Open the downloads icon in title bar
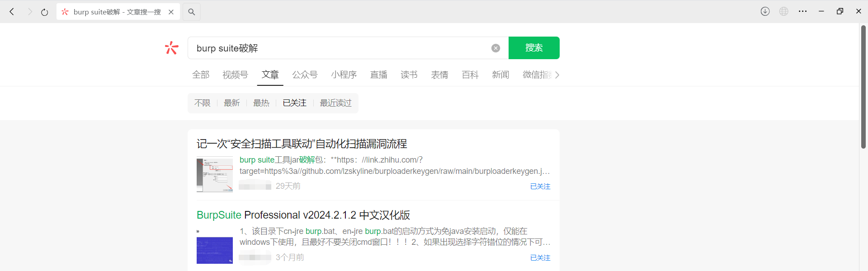This screenshot has width=868, height=271. (x=765, y=12)
